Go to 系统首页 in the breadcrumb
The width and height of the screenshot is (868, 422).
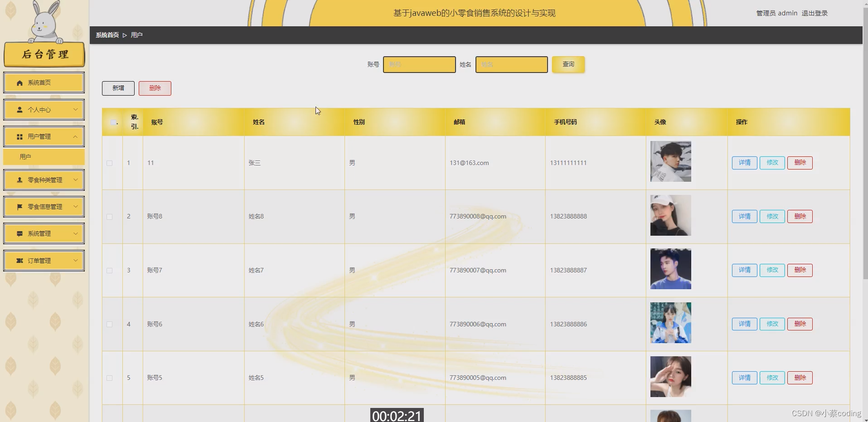point(107,35)
